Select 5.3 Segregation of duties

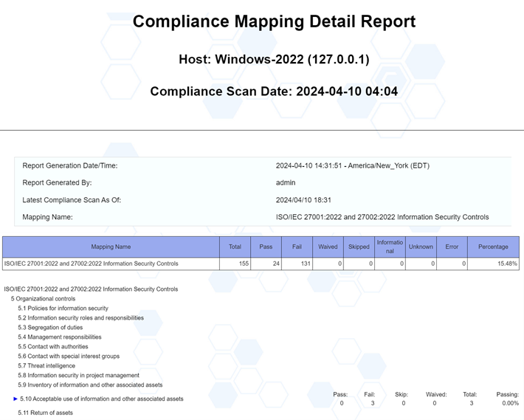point(50,328)
